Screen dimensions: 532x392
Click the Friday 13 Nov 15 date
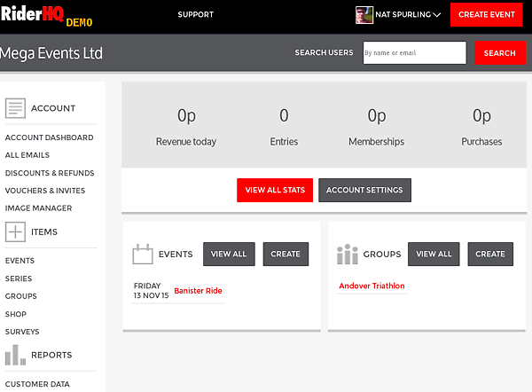coord(151,291)
